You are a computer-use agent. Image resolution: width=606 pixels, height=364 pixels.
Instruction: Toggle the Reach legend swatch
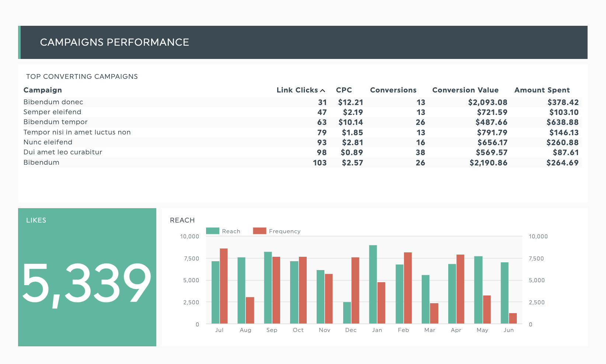click(213, 231)
